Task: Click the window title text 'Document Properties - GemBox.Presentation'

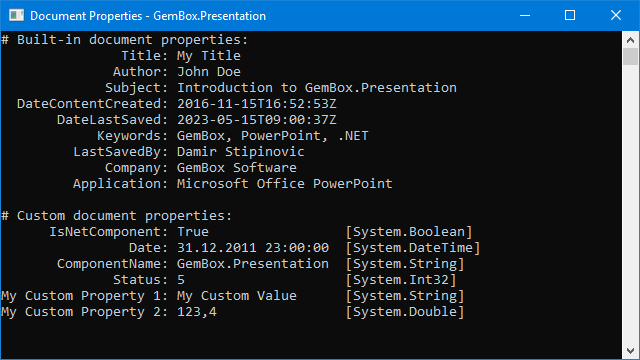Action: tap(148, 16)
